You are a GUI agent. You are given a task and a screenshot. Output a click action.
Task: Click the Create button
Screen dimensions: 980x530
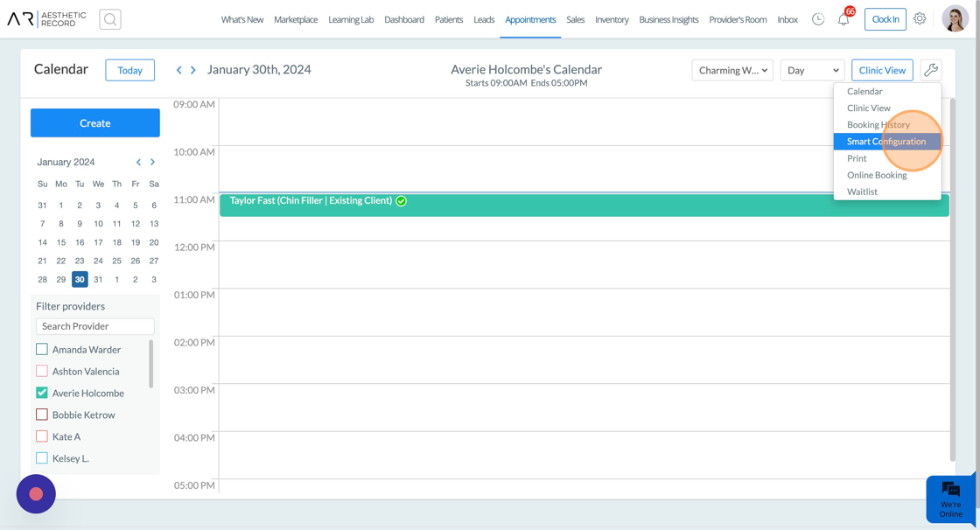coord(95,123)
